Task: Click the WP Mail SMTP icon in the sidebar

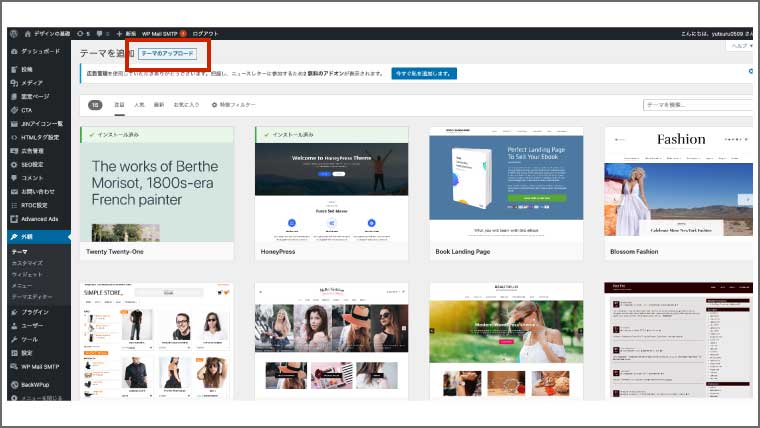Action: pyautogui.click(x=14, y=366)
